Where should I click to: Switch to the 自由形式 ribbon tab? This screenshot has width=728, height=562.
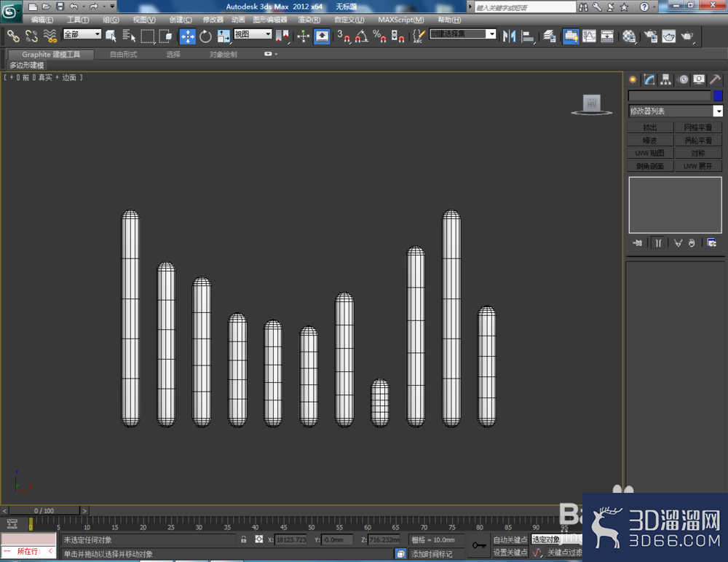tap(124, 55)
